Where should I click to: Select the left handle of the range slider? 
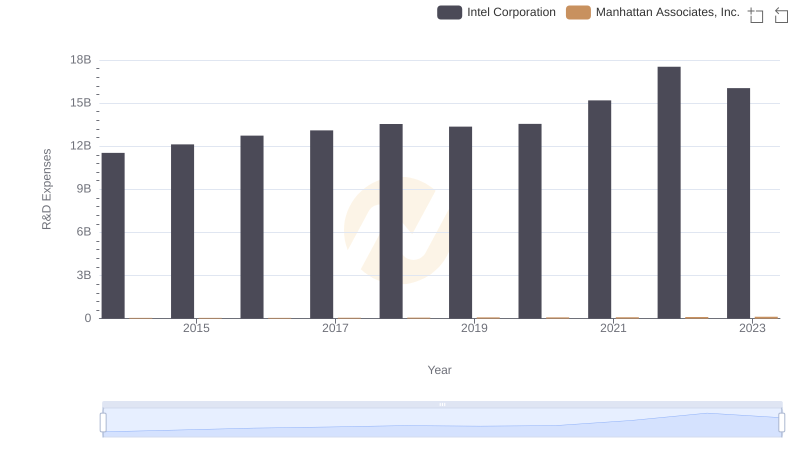[x=103, y=423]
